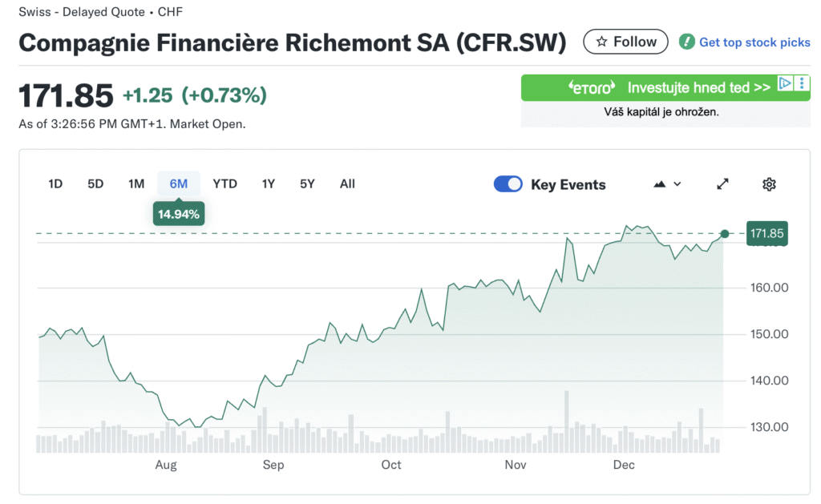Screen dimensions: 821x504
Task: Click the green stock picks badge icon
Action: [686, 42]
